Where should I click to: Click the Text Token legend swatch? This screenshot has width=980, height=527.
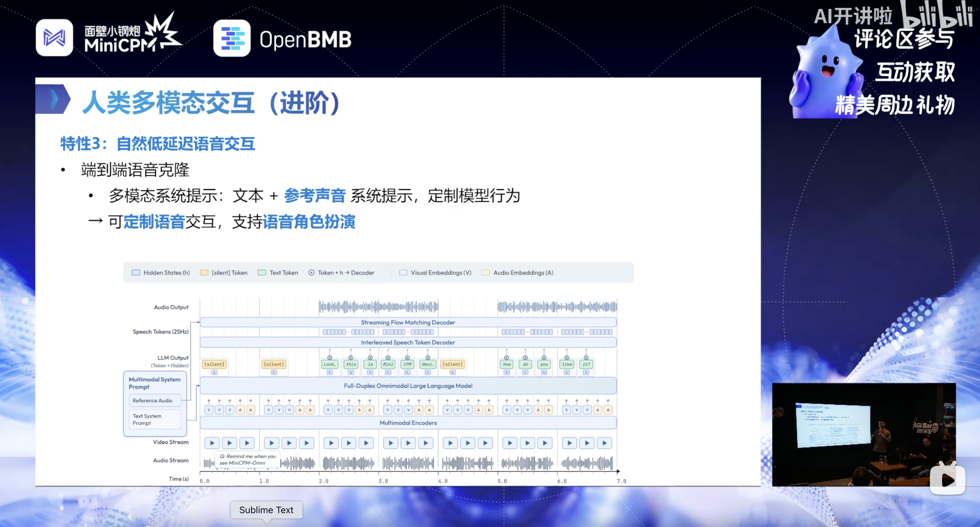(262, 273)
